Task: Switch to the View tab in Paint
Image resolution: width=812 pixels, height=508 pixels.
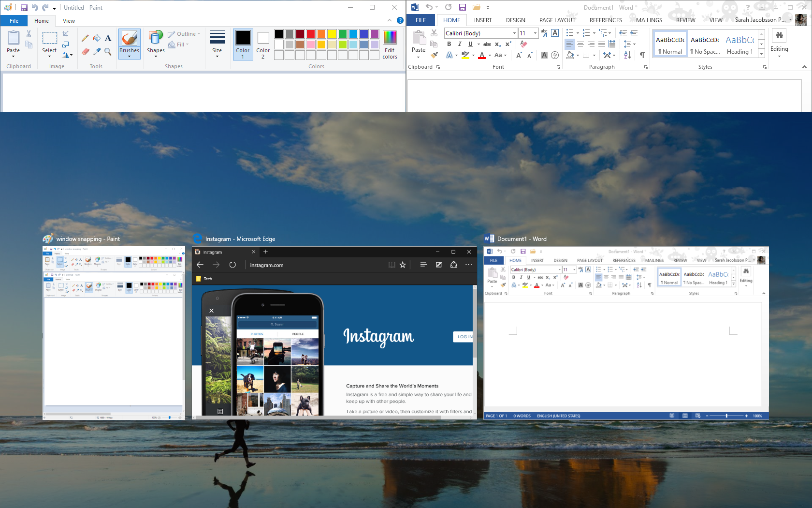Action: coord(69,21)
